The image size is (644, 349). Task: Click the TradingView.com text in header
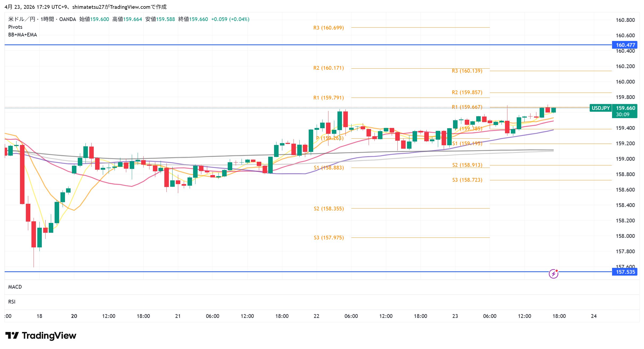[x=130, y=7]
